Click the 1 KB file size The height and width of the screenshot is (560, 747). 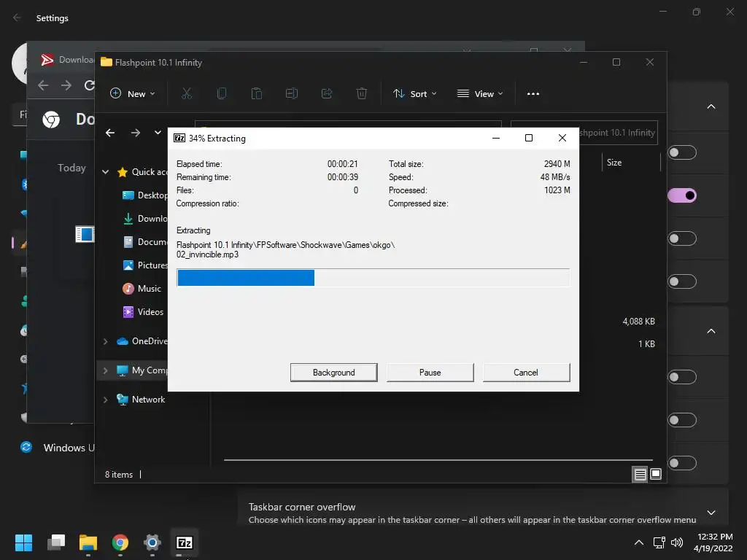pyautogui.click(x=646, y=344)
